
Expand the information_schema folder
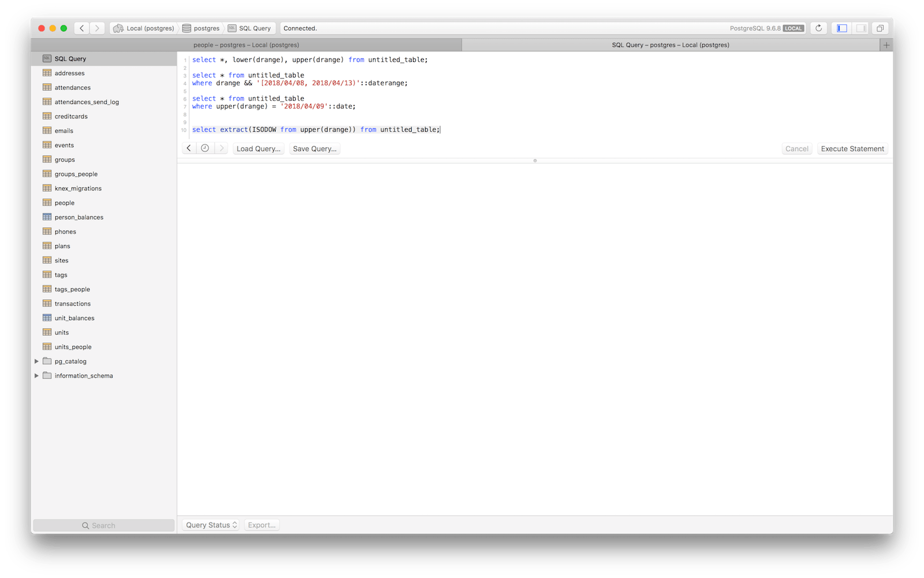pos(36,376)
